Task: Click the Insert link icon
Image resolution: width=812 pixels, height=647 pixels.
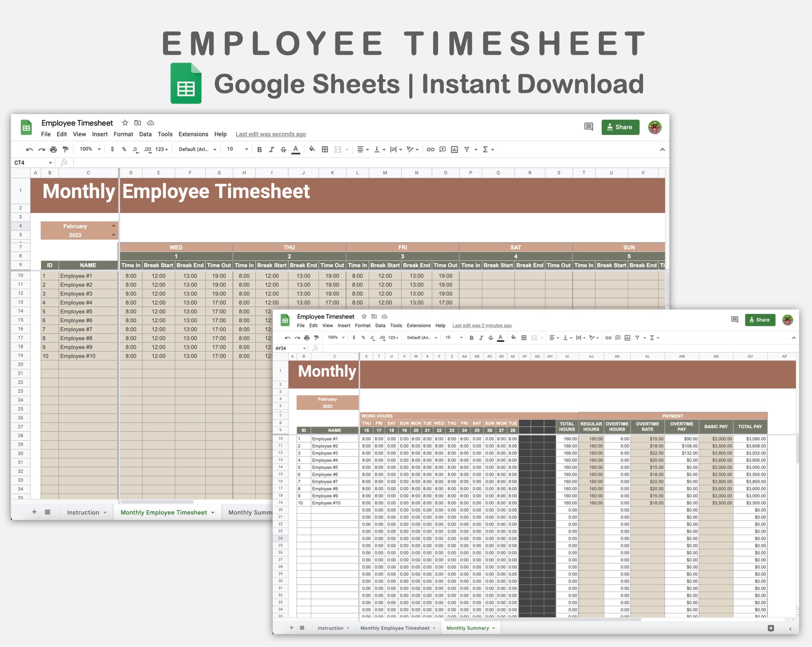Action: (430, 149)
